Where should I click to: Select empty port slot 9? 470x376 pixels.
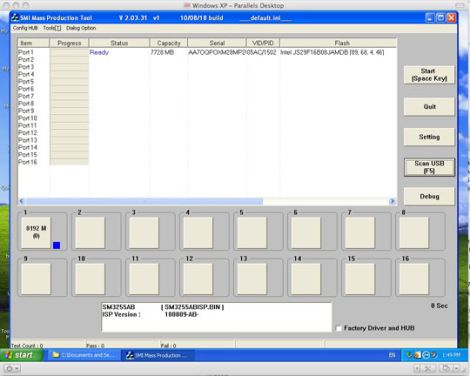click(x=36, y=279)
